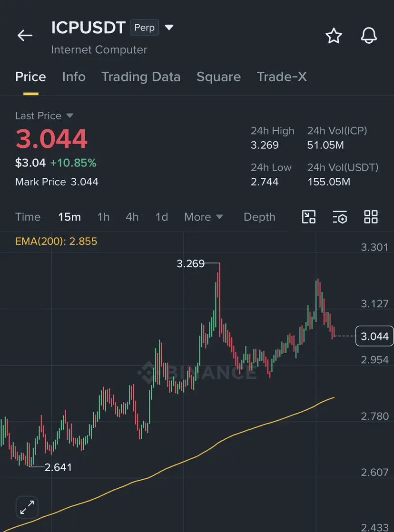Open chart indicator settings icon

click(340, 217)
